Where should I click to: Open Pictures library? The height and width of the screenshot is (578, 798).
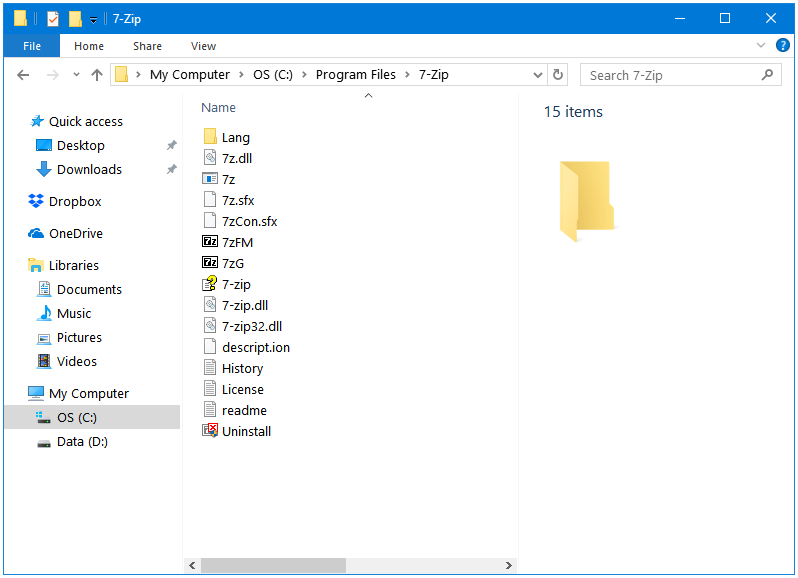(x=69, y=337)
